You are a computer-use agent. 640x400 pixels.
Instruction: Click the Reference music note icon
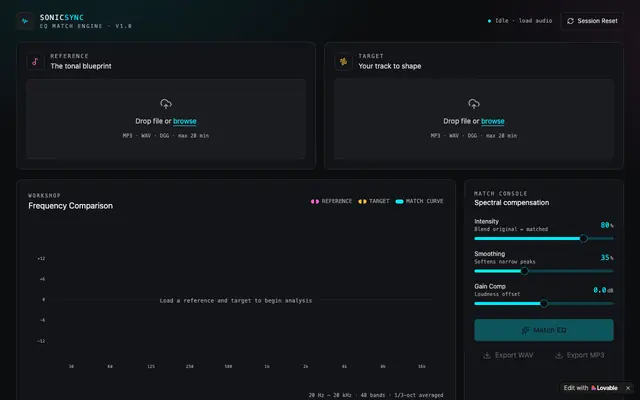point(35,62)
